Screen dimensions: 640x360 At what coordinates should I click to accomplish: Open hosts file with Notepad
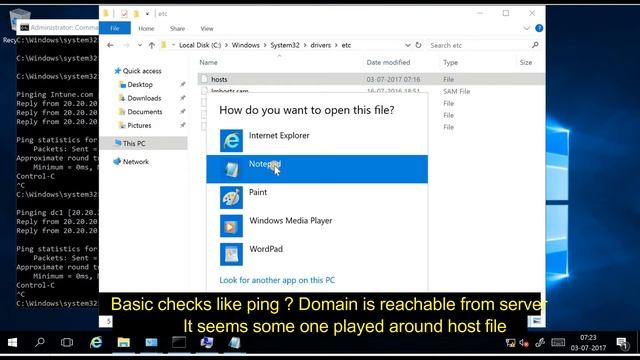[x=317, y=169]
